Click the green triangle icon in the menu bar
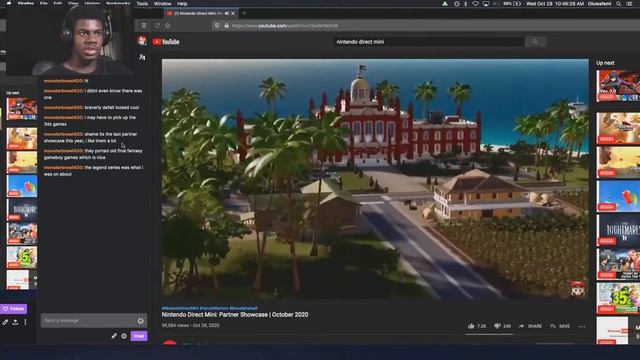This screenshot has width=640, height=360. [445, 4]
